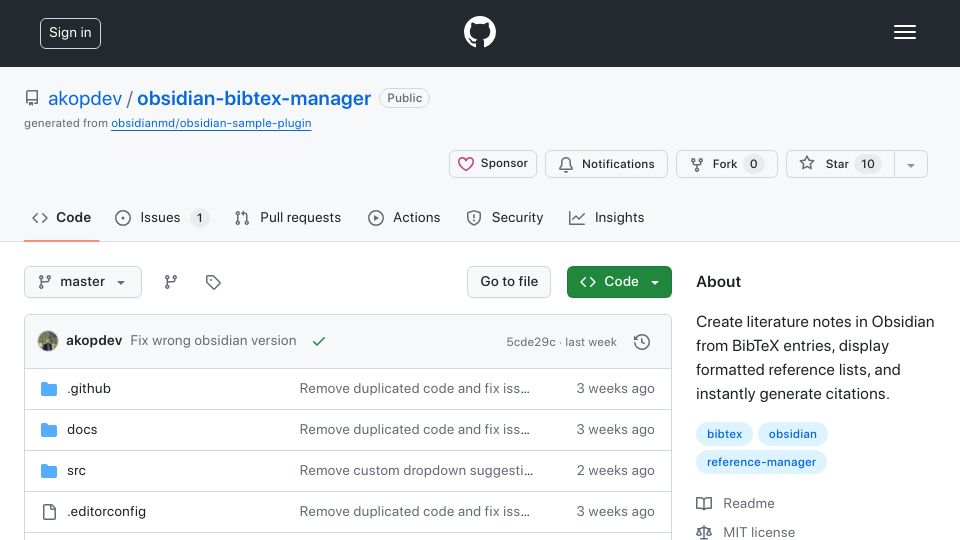Image resolution: width=960 pixels, height=540 pixels.
Task: View branches via the branch icon
Action: coord(171,282)
